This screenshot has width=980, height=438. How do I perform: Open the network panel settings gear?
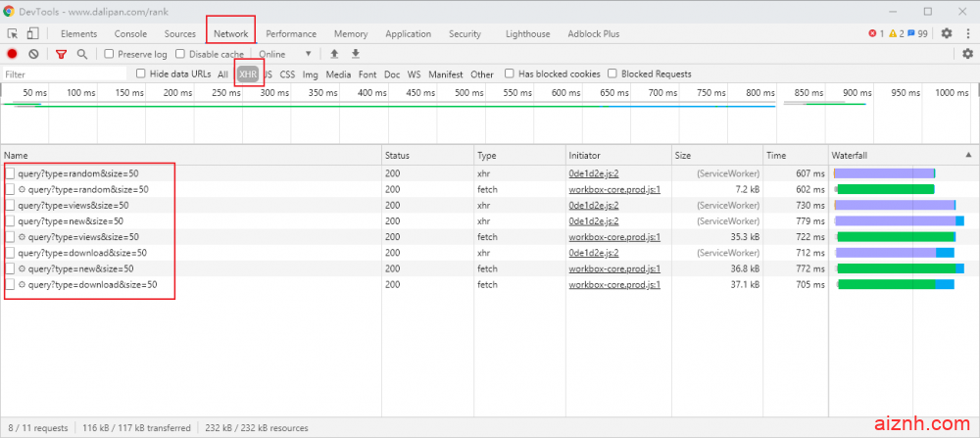tap(967, 54)
